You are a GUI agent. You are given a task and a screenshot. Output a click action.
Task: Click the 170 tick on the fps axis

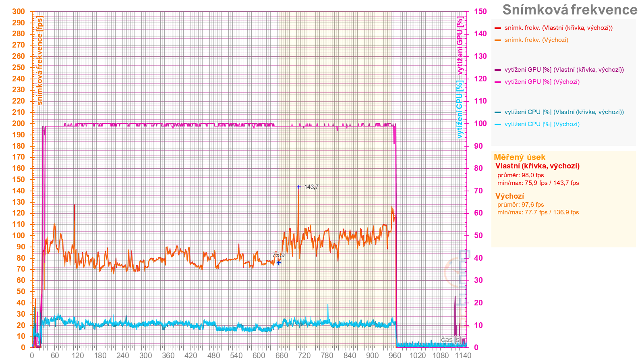[19, 157]
